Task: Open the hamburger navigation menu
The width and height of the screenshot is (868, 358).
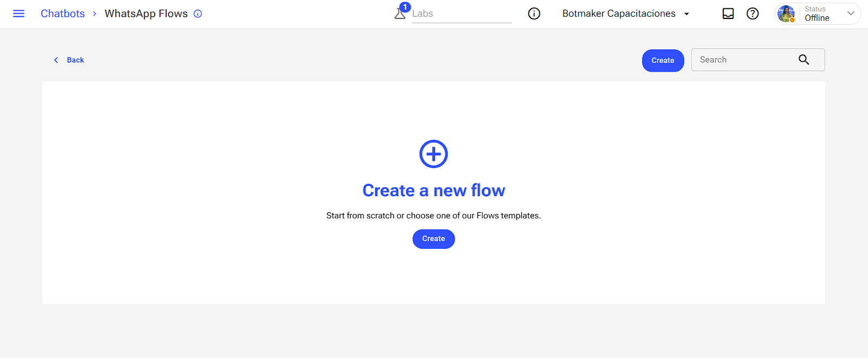Action: click(18, 14)
